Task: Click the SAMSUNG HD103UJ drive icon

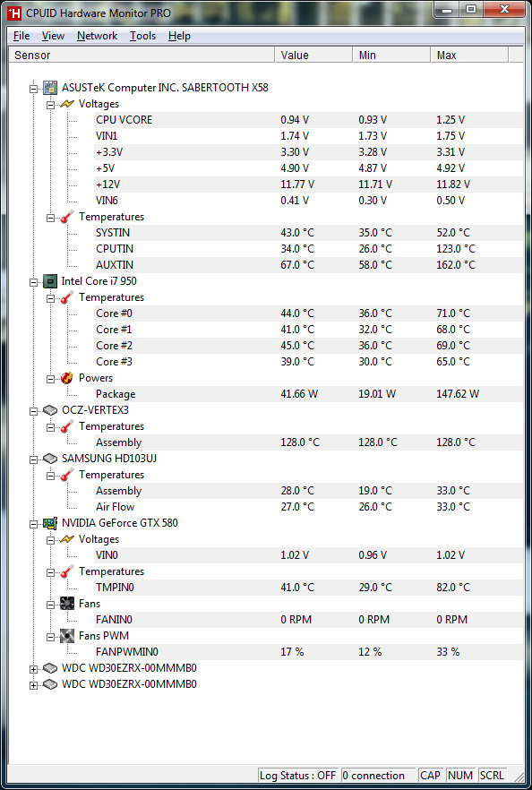Action: click(x=50, y=459)
